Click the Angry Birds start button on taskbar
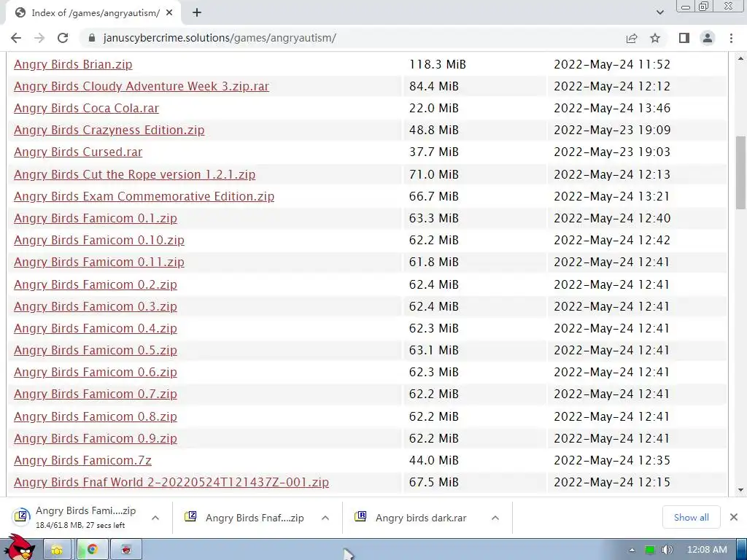Screen dimensions: 747x560 [19, 548]
